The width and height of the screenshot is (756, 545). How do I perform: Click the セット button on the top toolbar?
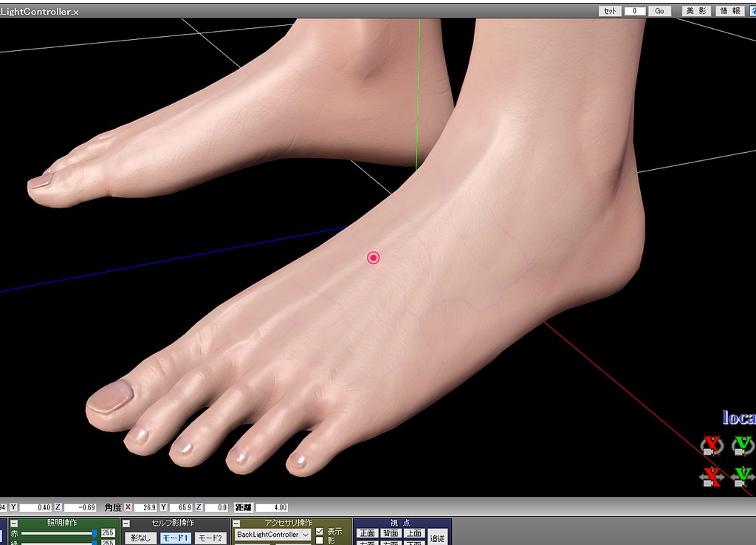[x=610, y=11]
